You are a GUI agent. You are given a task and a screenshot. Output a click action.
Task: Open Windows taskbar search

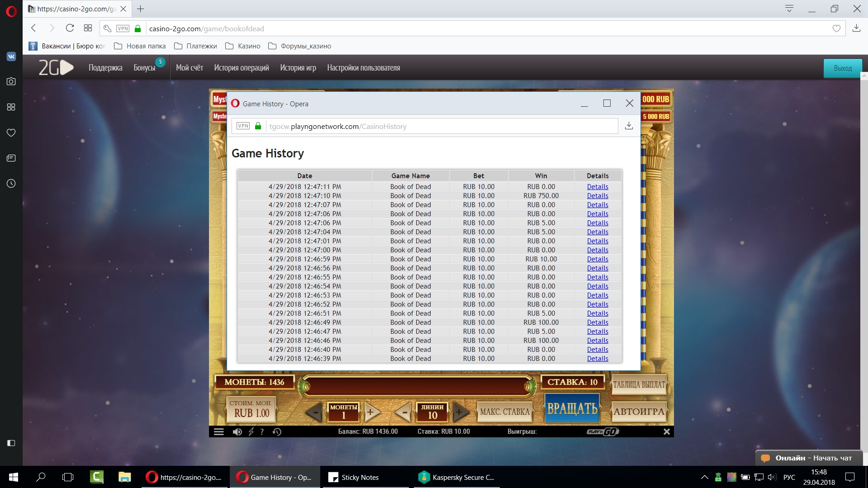coord(41,477)
